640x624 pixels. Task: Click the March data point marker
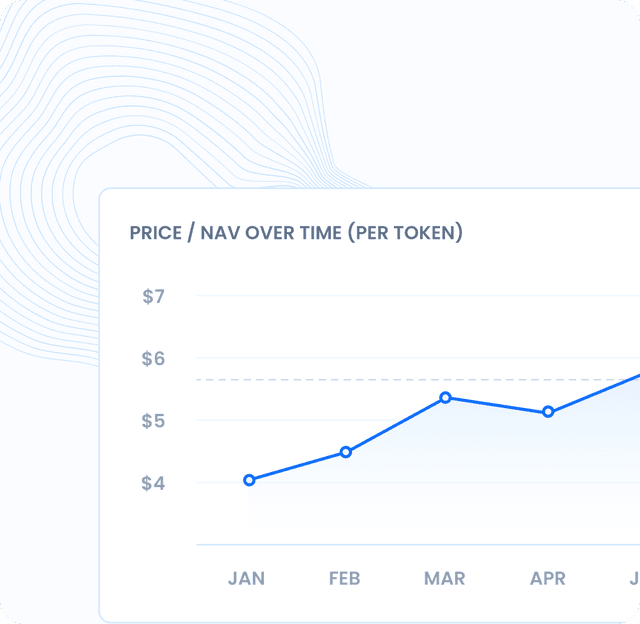[x=445, y=398]
